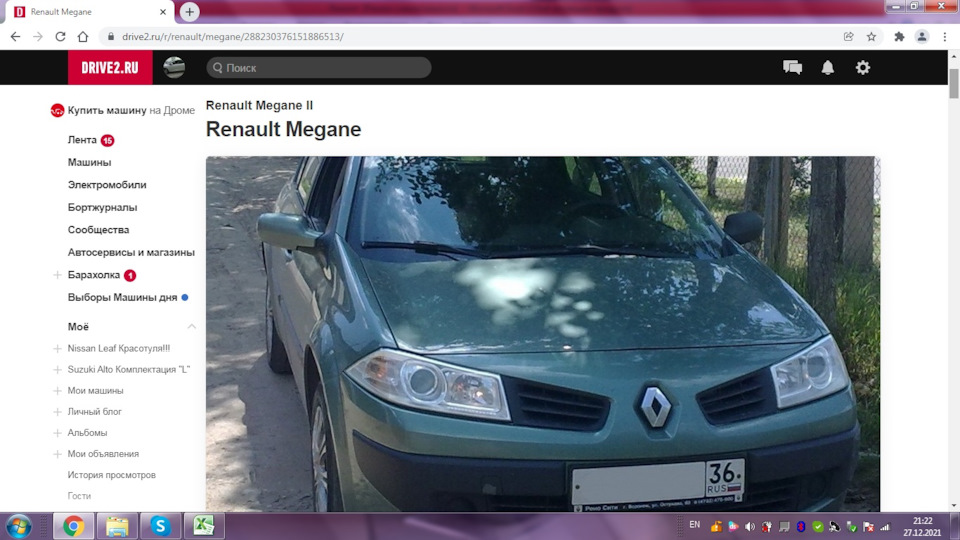This screenshot has height=540, width=960.
Task: Open Chrome three-dot menu
Action: [x=945, y=37]
